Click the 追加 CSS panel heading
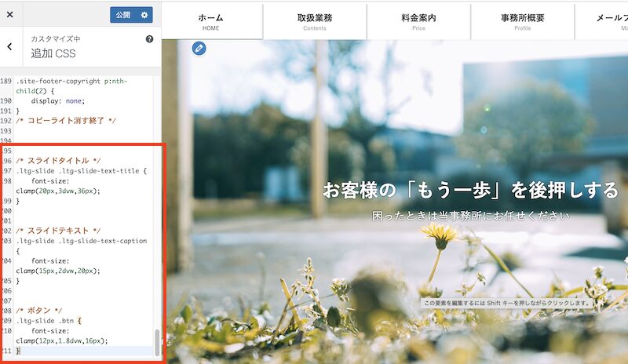The image size is (628, 364). 53,53
